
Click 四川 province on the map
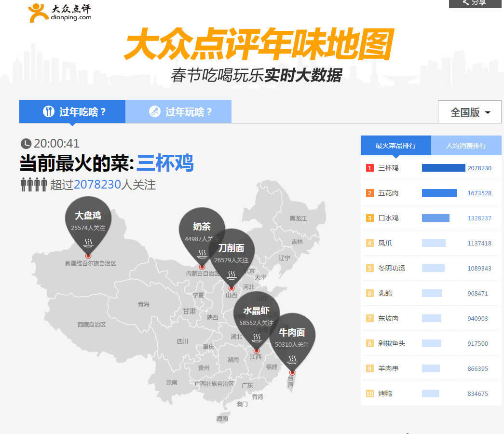183,341
